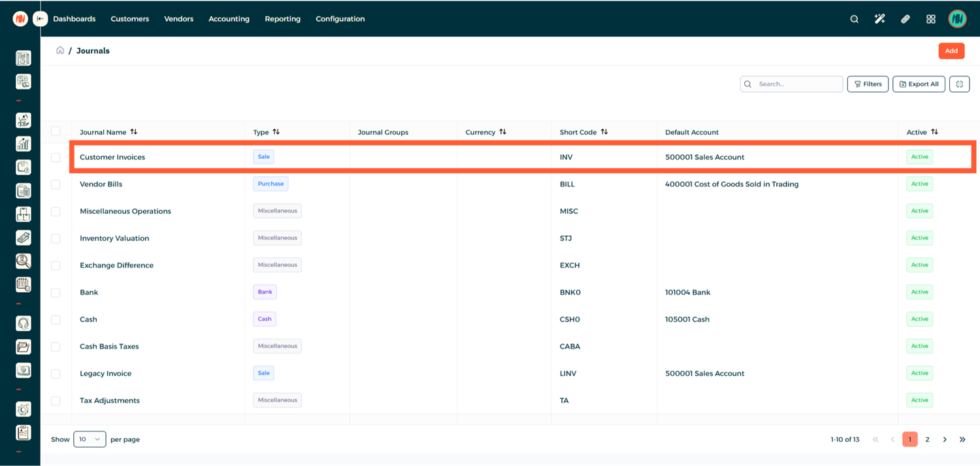Click the Add button

[x=951, y=51]
